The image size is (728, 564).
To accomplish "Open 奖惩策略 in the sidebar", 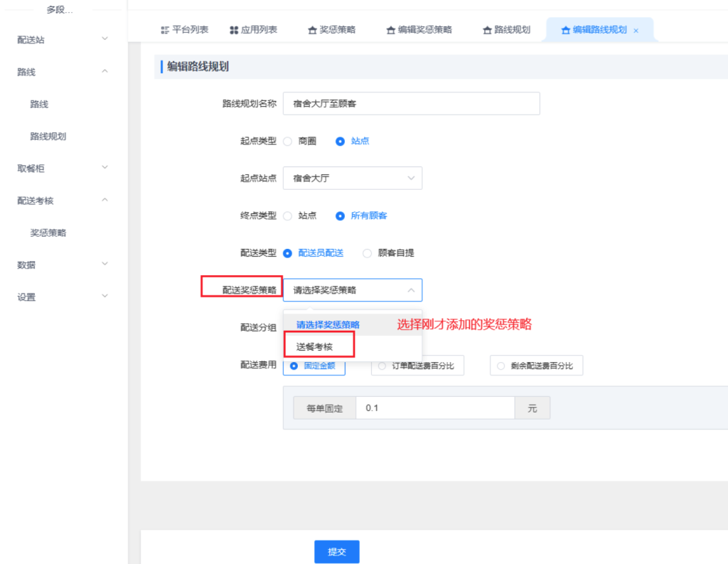I will point(48,233).
